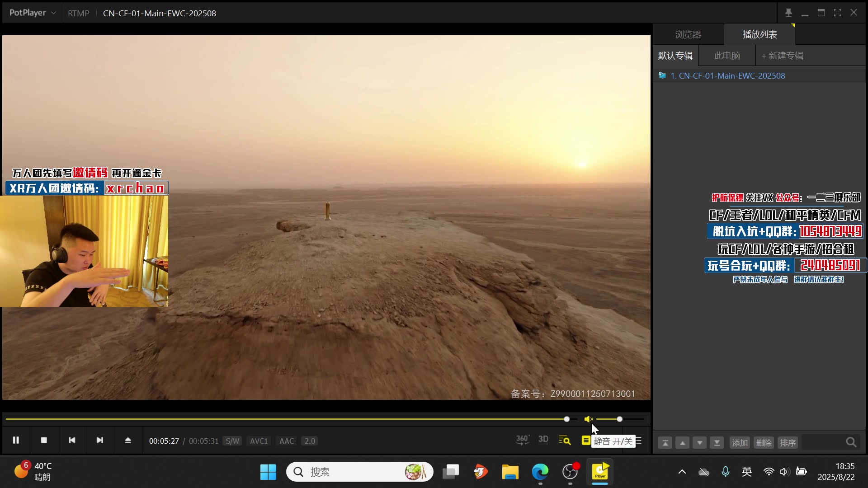Image resolution: width=868 pixels, height=488 pixels.
Task: Click the Windows taskbar search box
Action: pyautogui.click(x=360, y=472)
